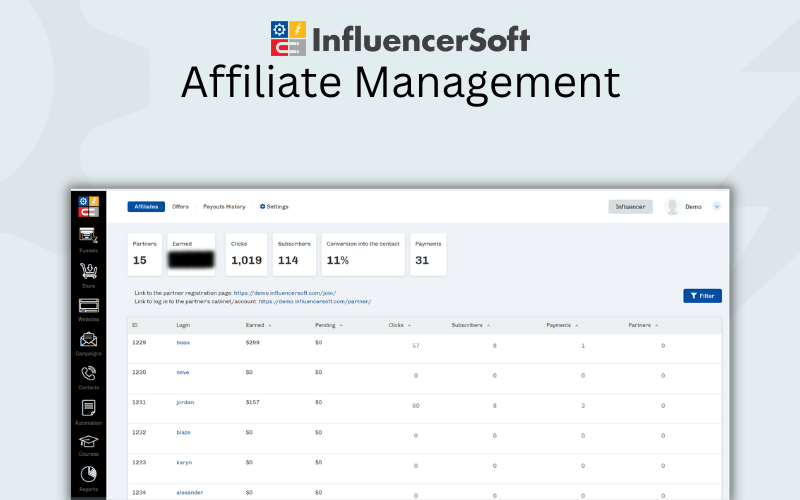Open the Payouts History tab
This screenshot has width=800, height=500.
pos(224,207)
